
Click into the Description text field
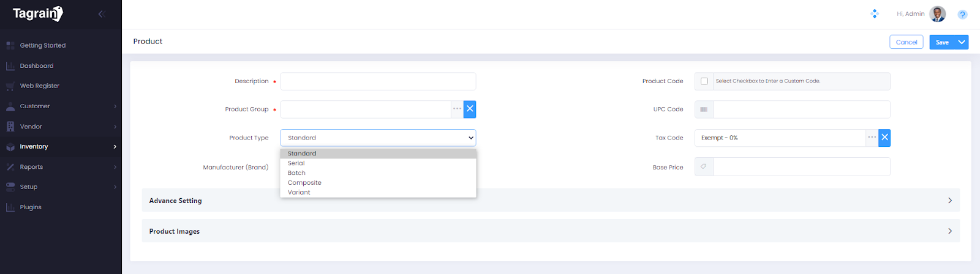click(378, 81)
